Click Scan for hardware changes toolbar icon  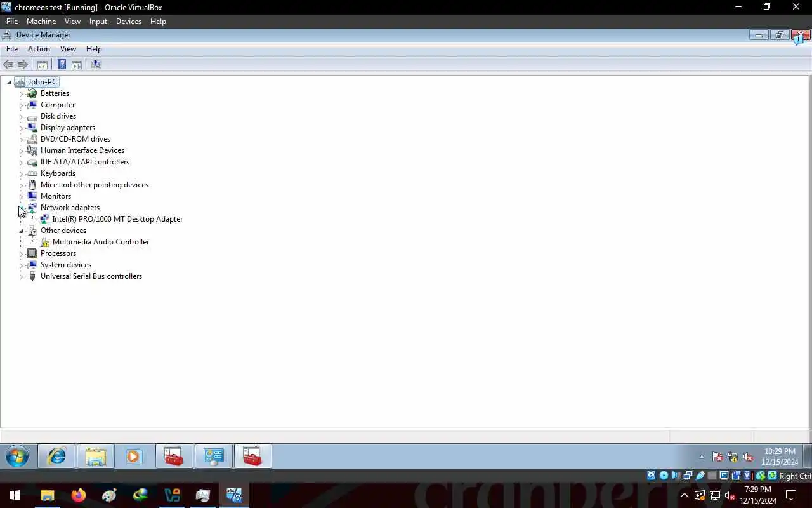coord(96,64)
